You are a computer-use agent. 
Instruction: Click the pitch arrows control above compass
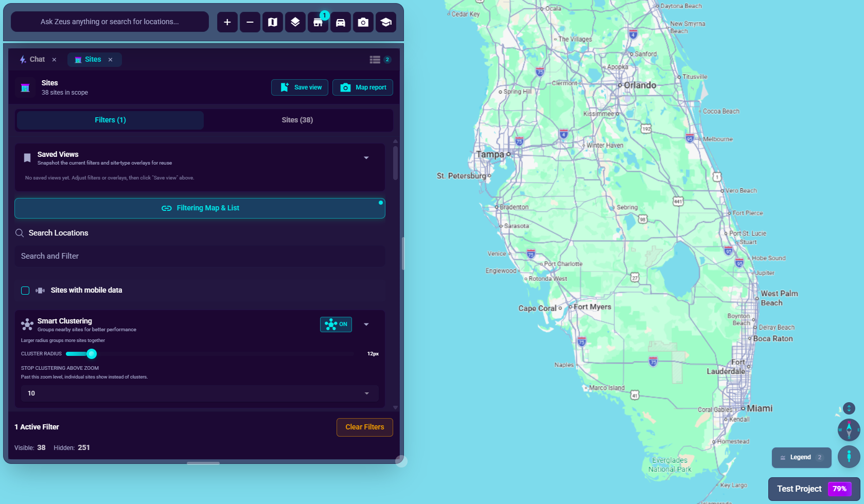pos(849,408)
